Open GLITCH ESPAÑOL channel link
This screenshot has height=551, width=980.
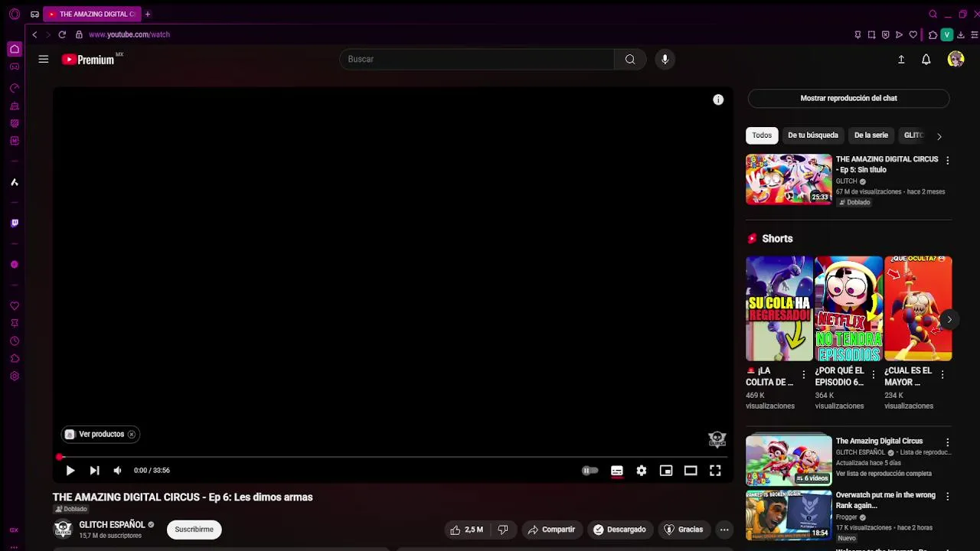coord(112,524)
